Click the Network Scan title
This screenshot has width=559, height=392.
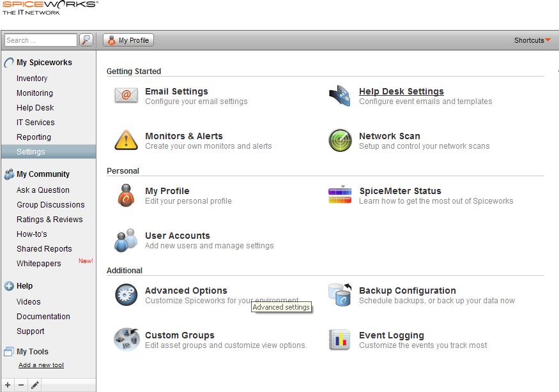(x=389, y=136)
